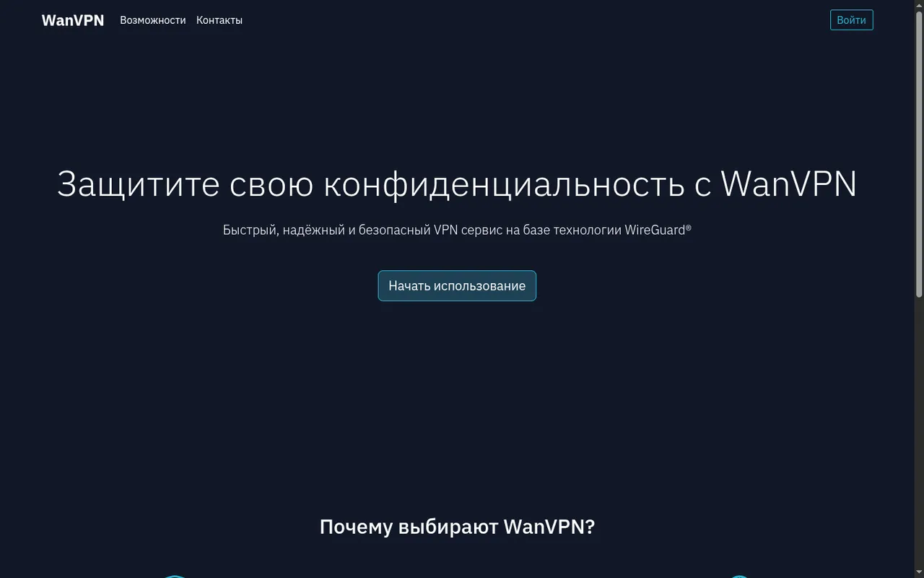
Task: Click the Начать использование button
Action: (457, 285)
